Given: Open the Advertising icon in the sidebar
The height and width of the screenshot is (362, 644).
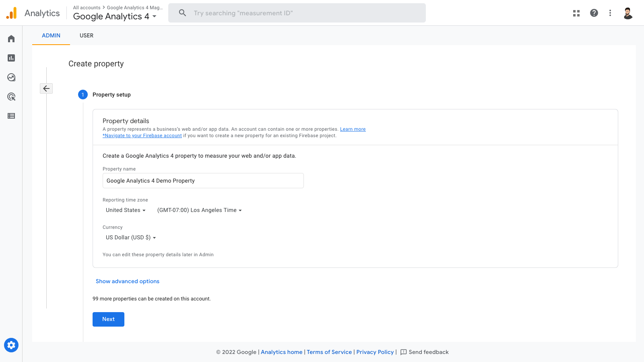Looking at the screenshot, I should coord(11,97).
